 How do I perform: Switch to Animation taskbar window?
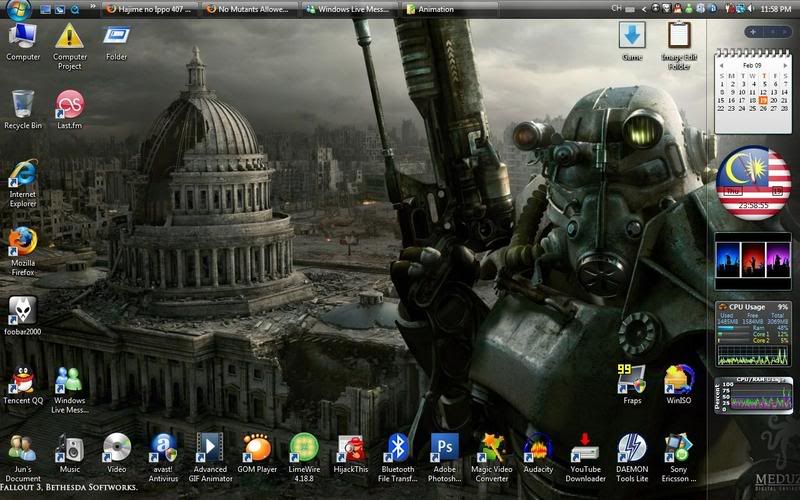point(449,9)
